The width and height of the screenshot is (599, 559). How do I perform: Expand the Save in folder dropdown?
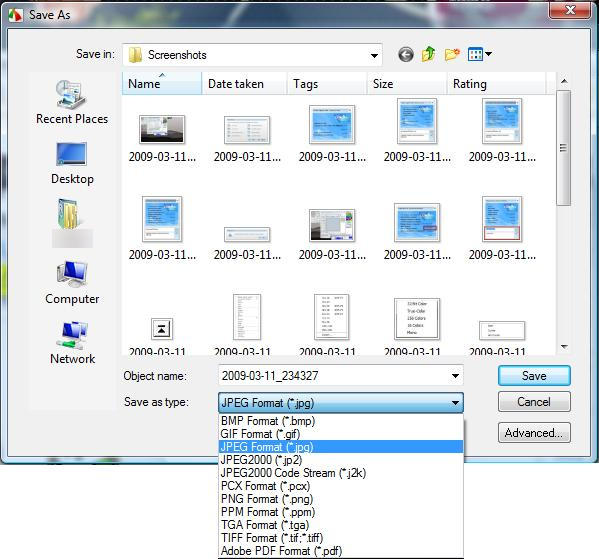374,55
